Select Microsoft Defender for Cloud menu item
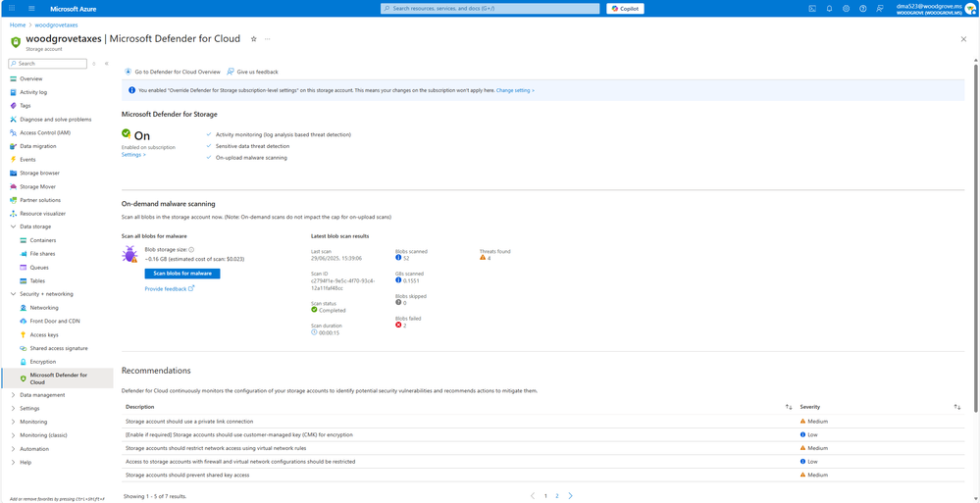 tap(57, 378)
